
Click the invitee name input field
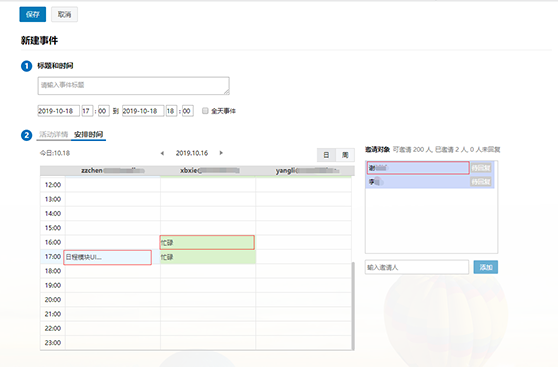pyautogui.click(x=417, y=267)
